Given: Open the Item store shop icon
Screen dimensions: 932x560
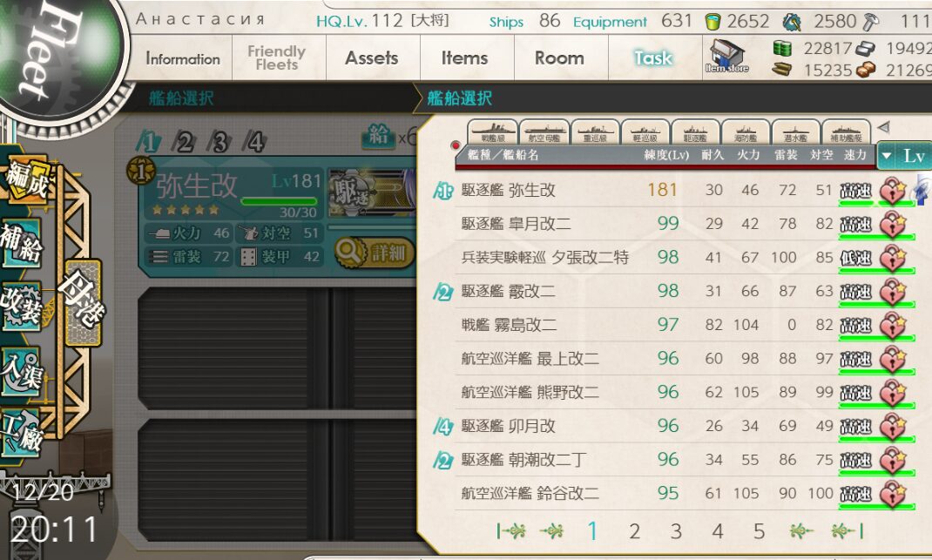Looking at the screenshot, I should pyautogui.click(x=726, y=57).
